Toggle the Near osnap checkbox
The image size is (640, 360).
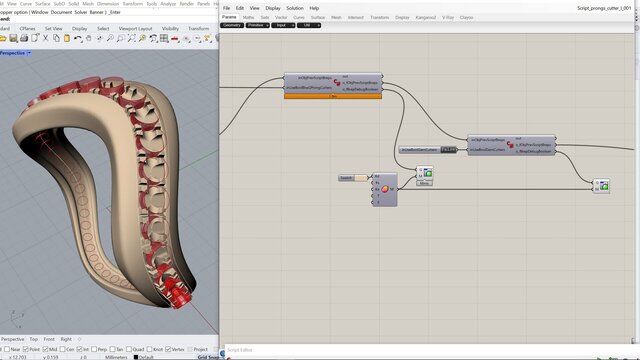click(7, 349)
